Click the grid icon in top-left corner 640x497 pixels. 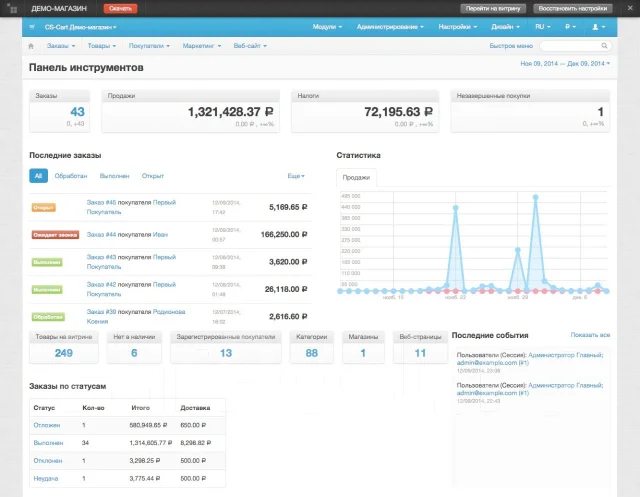pyautogui.click(x=13, y=9)
